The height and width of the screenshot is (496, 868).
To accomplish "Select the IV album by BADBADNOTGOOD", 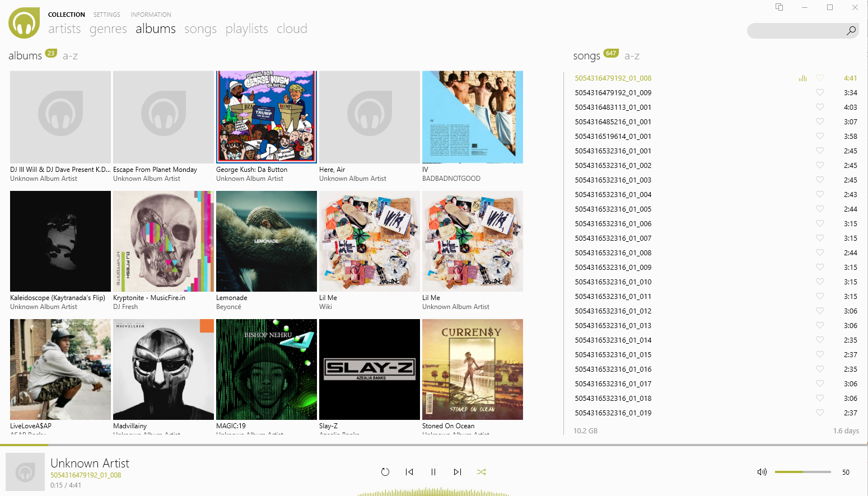I will point(473,117).
